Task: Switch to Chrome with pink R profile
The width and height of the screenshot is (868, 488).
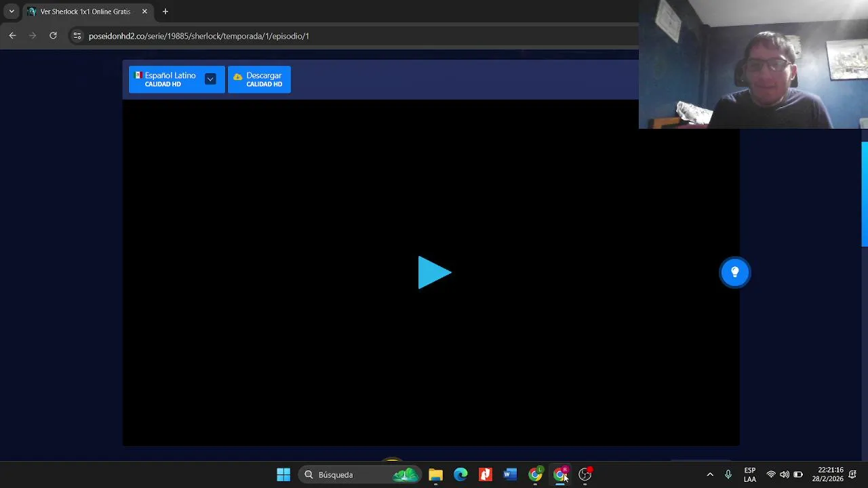Action: coord(560,474)
